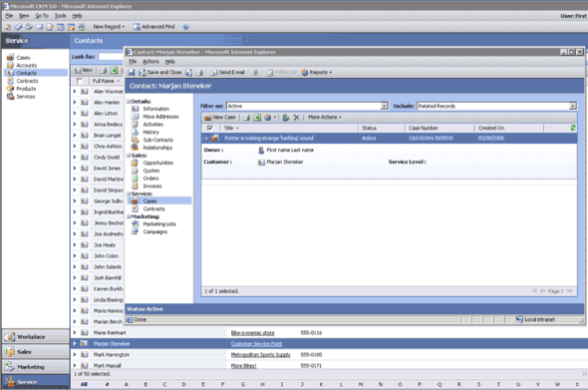Expand the Alan Waxman contact row

coord(75,91)
